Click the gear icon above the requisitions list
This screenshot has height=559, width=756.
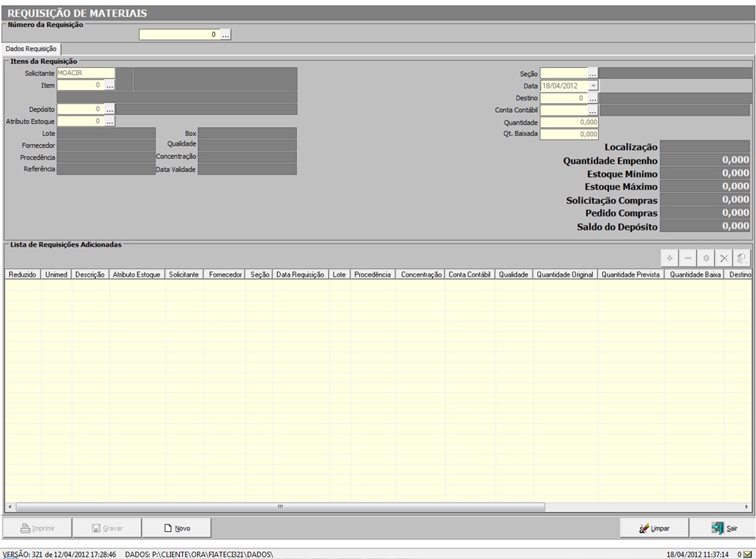pos(706,258)
